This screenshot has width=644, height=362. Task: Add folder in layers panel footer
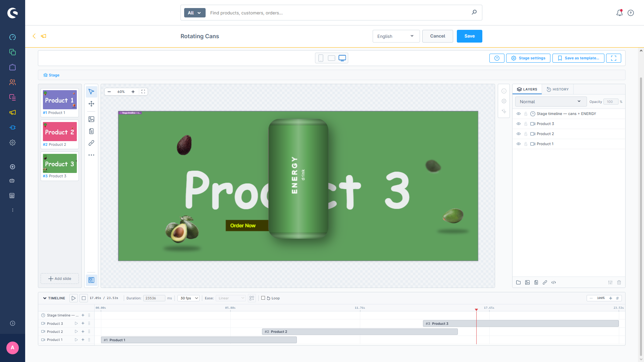(518, 283)
